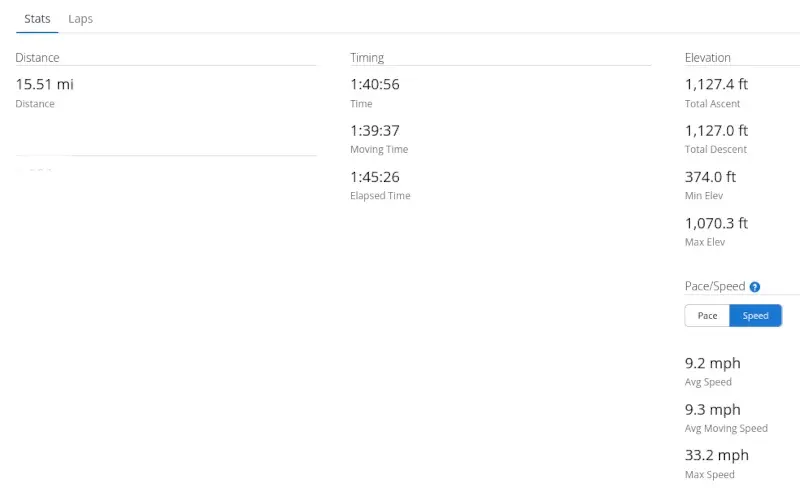800x488 pixels.
Task: Click the Distance section heading
Action: tap(37, 58)
